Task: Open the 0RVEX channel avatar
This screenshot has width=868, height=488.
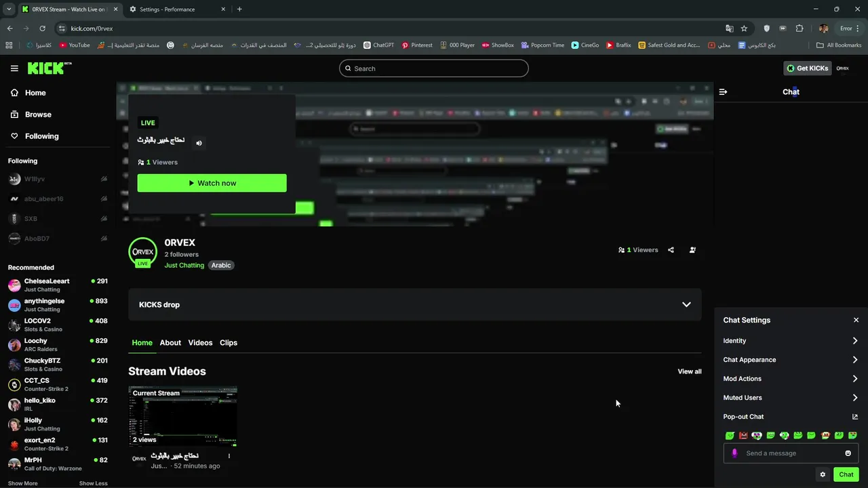Action: pos(142,251)
